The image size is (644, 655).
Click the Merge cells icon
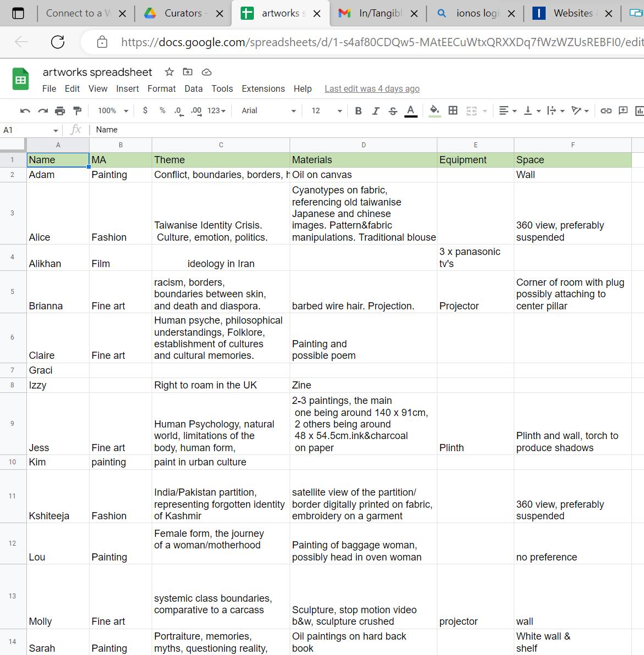(471, 110)
